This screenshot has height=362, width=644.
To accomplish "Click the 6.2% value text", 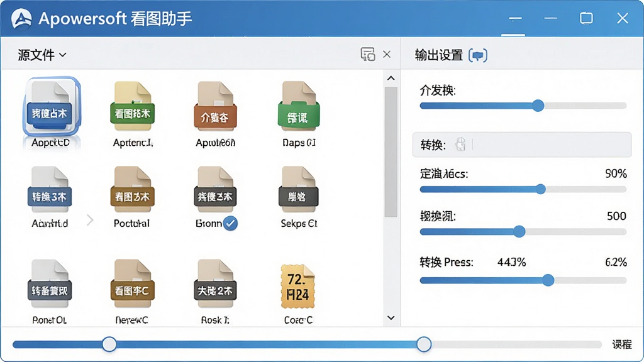I will [616, 262].
